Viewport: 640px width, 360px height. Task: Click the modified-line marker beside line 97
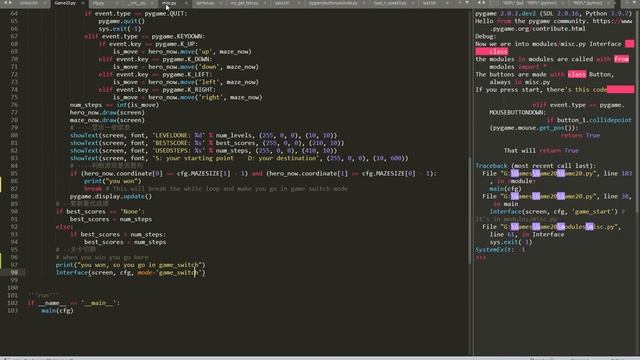click(x=1, y=261)
